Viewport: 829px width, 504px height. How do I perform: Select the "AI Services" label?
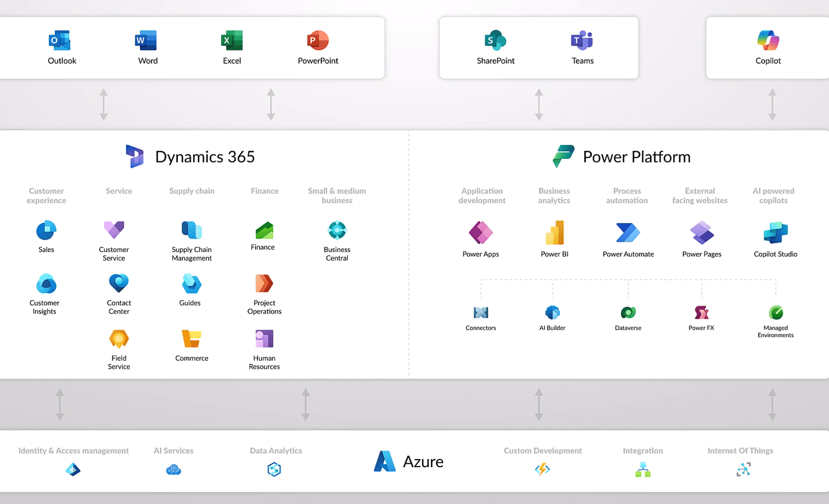[x=173, y=450]
